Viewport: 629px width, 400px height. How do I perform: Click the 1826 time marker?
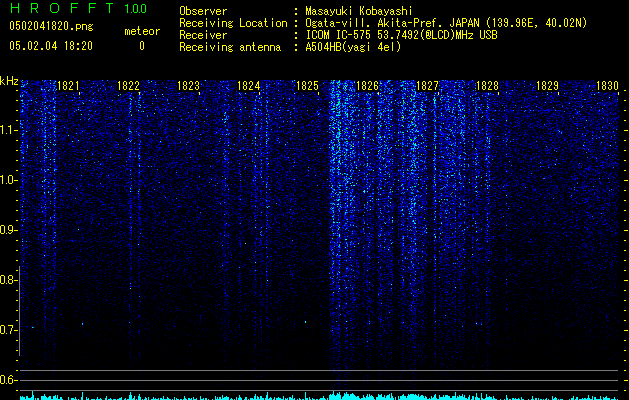(x=367, y=86)
